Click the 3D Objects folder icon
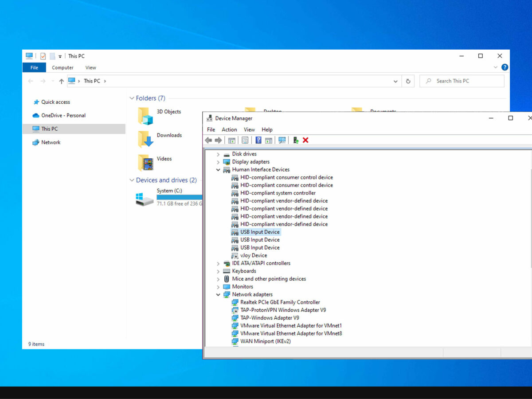 pos(145,116)
